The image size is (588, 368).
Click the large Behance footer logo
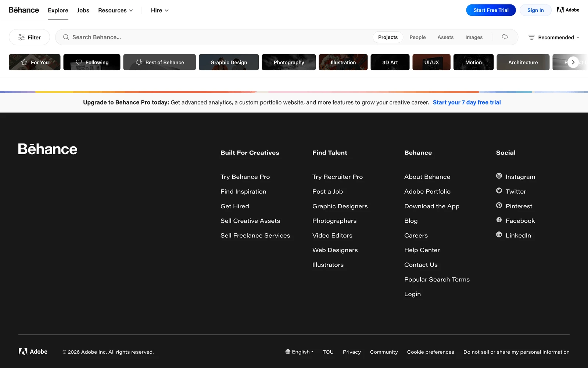point(48,149)
